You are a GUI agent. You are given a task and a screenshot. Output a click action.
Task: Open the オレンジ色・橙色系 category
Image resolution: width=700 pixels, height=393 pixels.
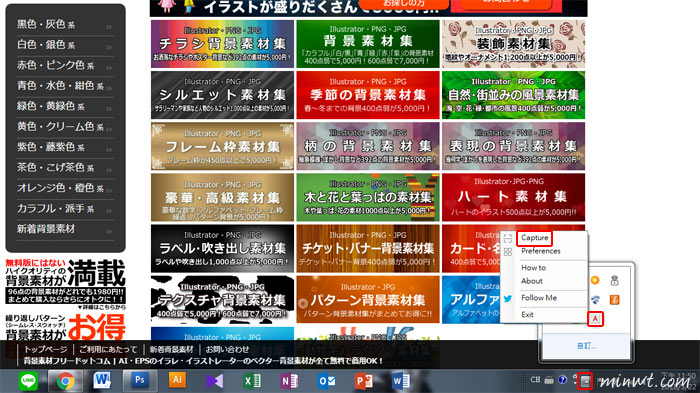tap(65, 188)
